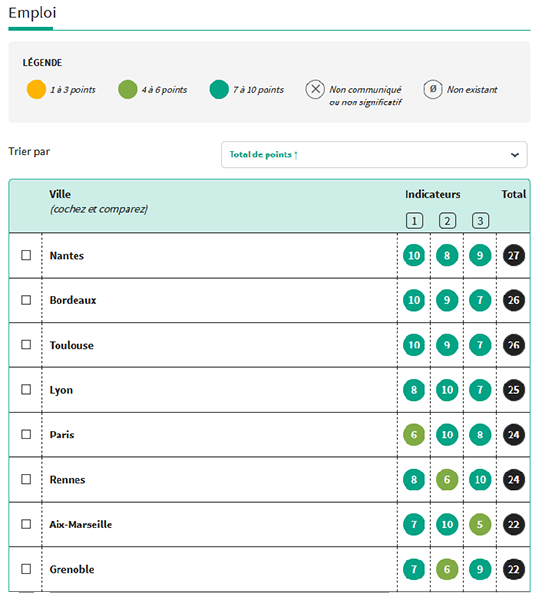Viewport: 539px width, 600px height.
Task: Click the indicator 3 column icon
Action: pyautogui.click(x=480, y=221)
